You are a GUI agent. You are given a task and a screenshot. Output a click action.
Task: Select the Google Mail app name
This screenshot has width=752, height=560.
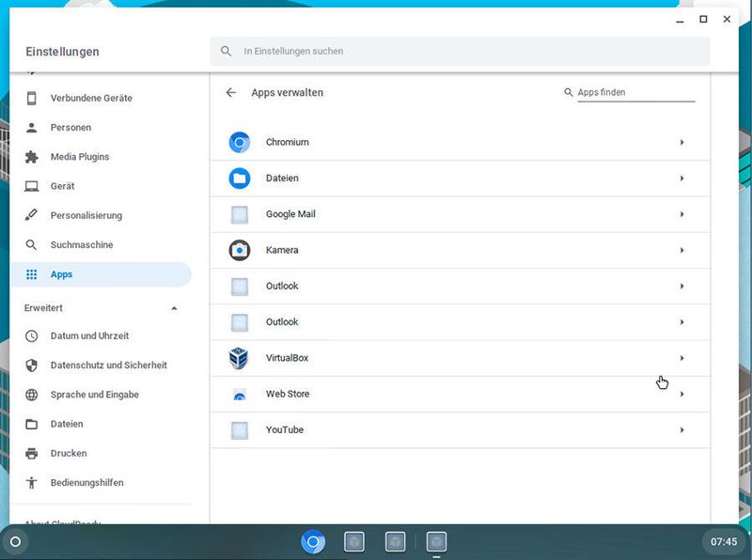click(x=290, y=214)
